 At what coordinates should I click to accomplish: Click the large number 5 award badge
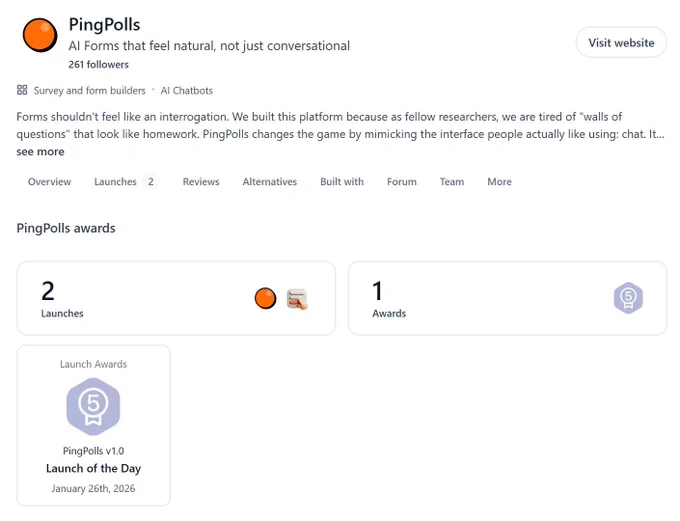coord(93,406)
